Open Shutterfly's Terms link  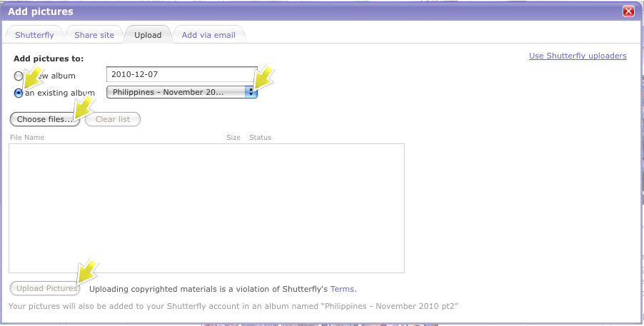click(342, 289)
